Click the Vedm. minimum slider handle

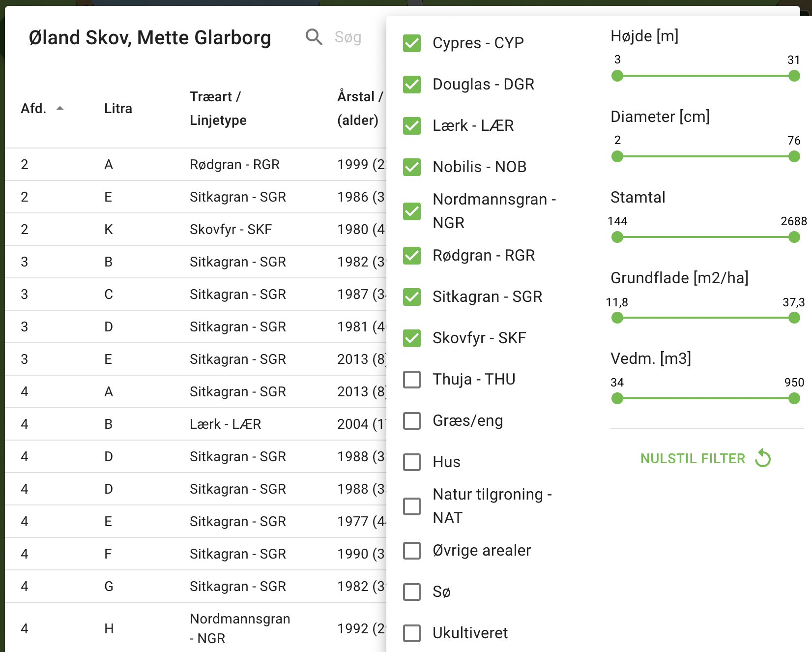[x=617, y=399]
